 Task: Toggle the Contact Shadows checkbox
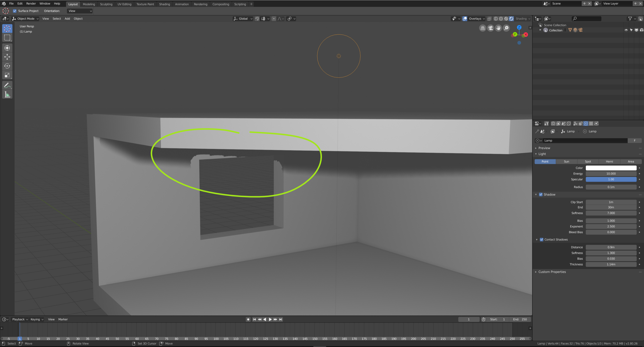point(541,239)
